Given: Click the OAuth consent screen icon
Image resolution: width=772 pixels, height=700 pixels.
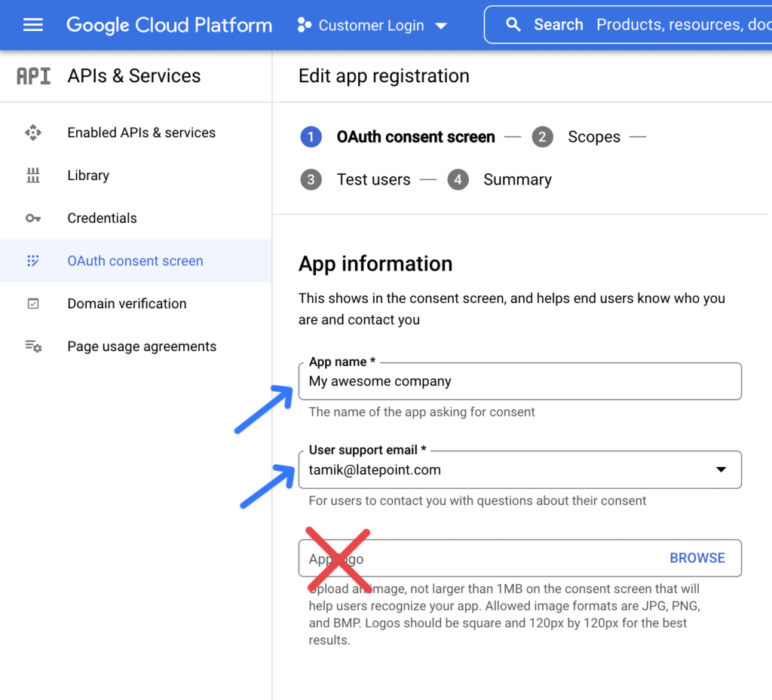Looking at the screenshot, I should pyautogui.click(x=33, y=261).
